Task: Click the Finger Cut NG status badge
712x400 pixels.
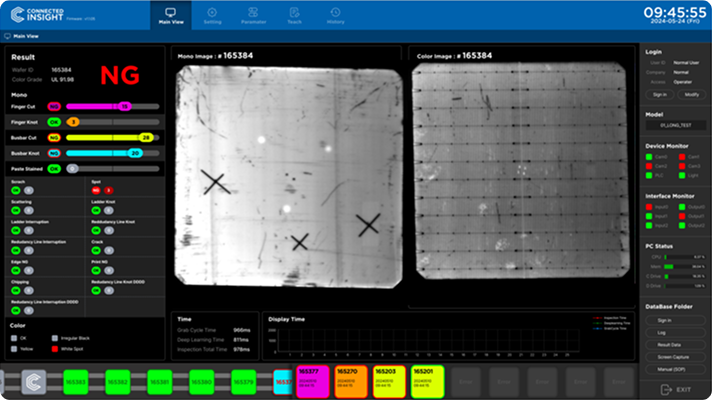Action: pos(54,107)
